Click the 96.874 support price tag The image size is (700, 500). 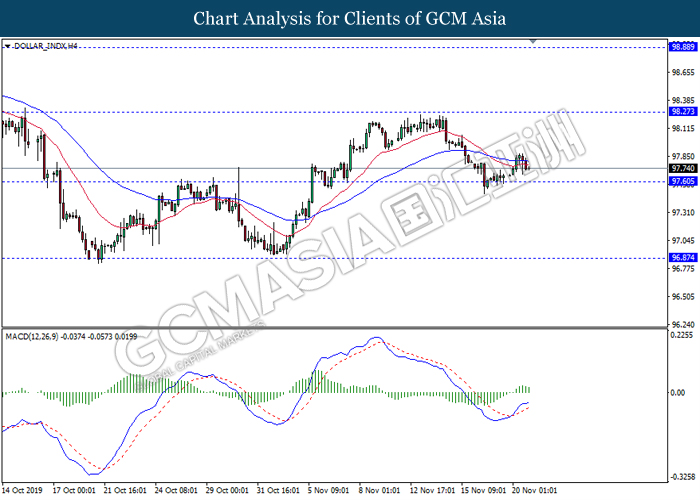tap(683, 258)
